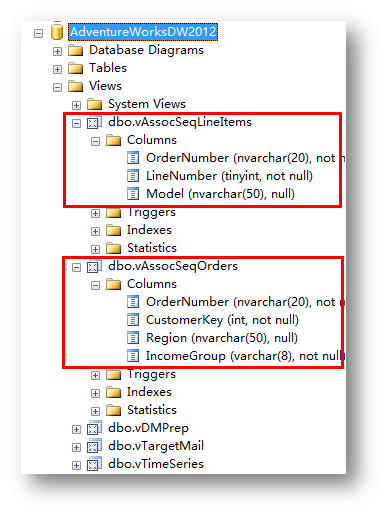
Task: Expand Statistics under vAssocSeqLineItems
Action: [95, 249]
